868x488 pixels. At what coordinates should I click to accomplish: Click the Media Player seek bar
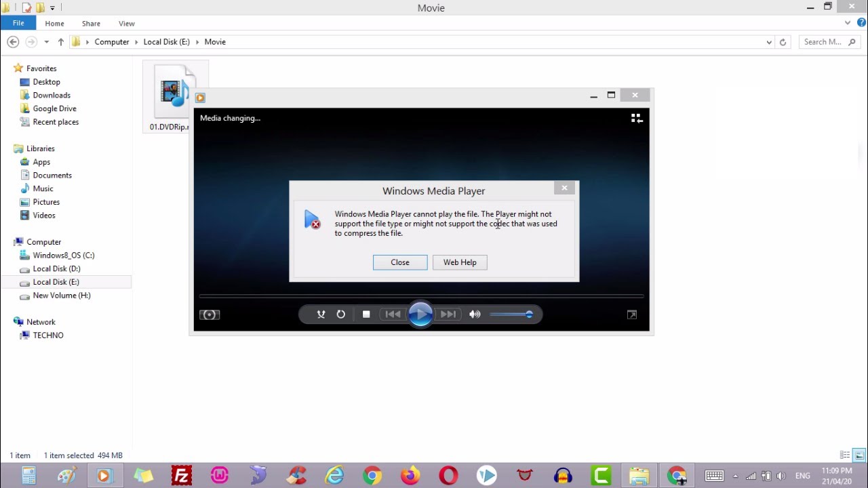pos(421,296)
